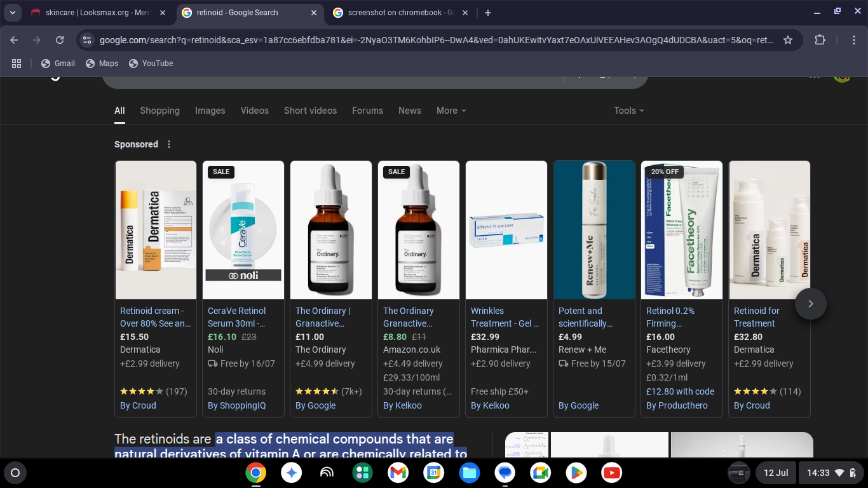
Task: Click the Free ship £50+ text
Action: [499, 391]
